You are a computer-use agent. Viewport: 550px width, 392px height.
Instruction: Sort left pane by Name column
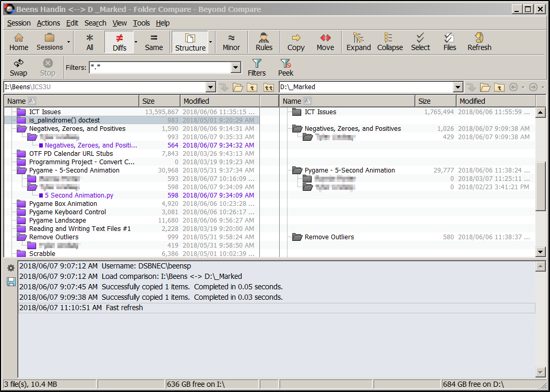71,101
